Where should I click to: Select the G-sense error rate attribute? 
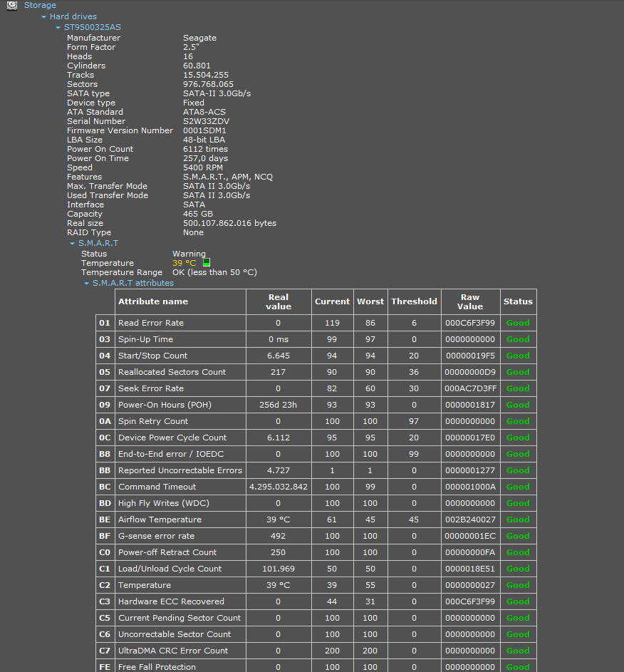[156, 536]
